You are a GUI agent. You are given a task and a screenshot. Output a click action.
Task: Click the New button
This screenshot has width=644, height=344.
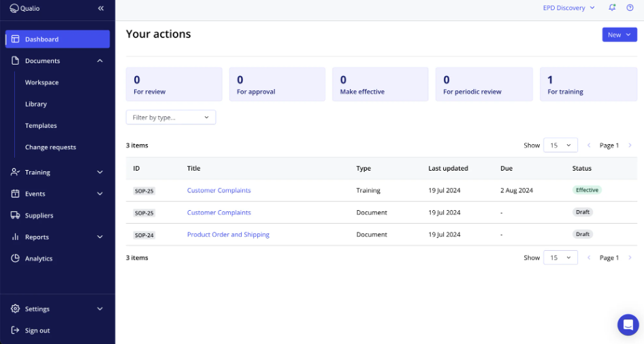pyautogui.click(x=619, y=35)
